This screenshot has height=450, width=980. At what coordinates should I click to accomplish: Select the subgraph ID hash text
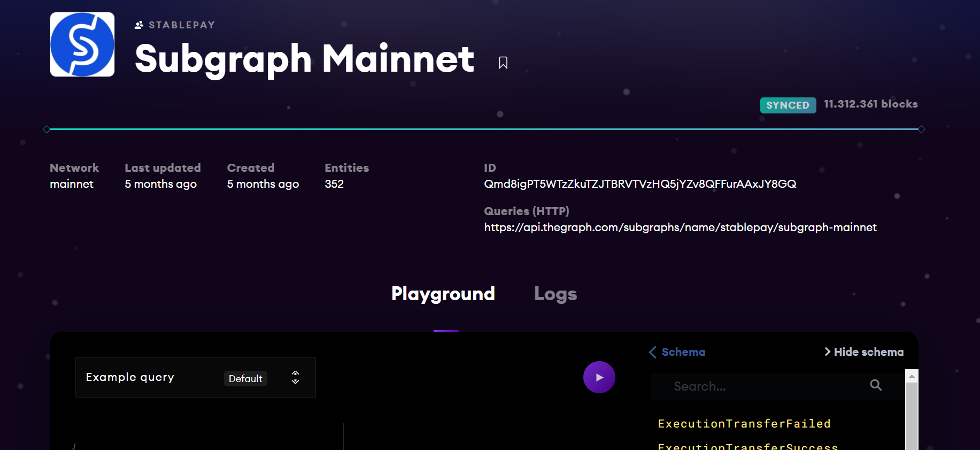point(640,184)
